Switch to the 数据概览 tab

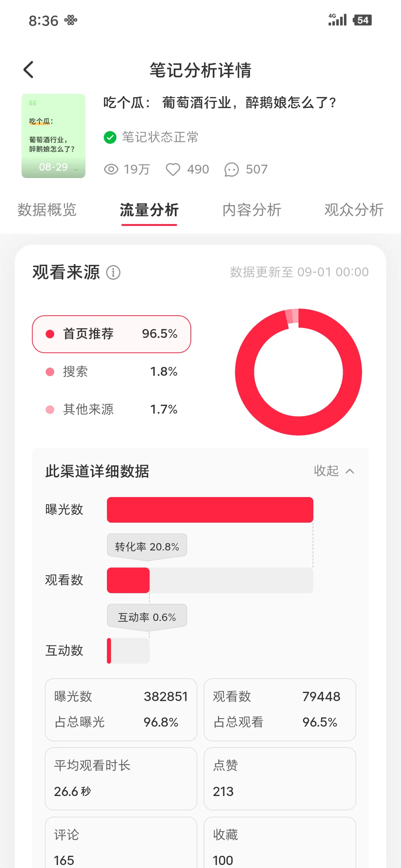tap(47, 210)
